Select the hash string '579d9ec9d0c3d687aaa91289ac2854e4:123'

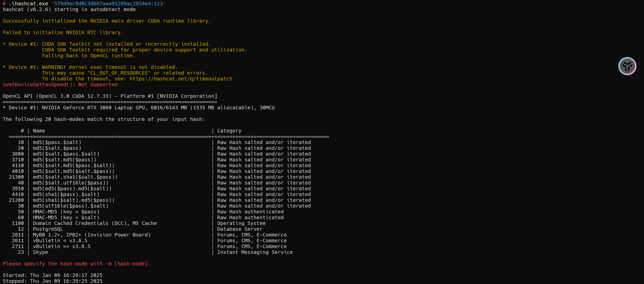coord(108,4)
